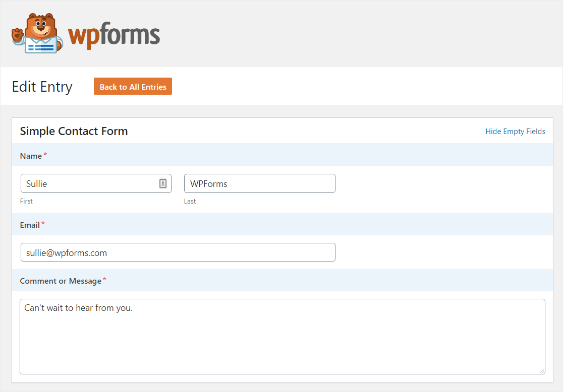Click the textarea resize handle corner
Screen dimensions: 563x392
542,371
